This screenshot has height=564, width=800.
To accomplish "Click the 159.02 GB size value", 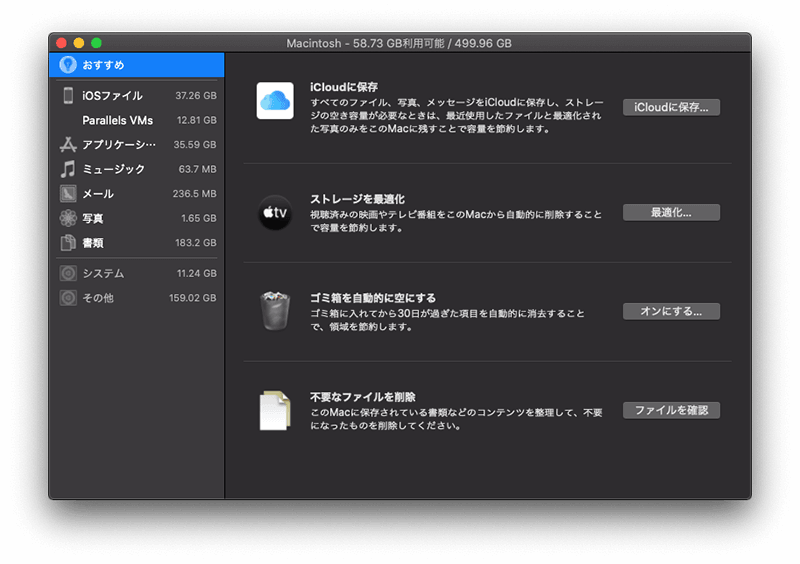I will pyautogui.click(x=193, y=298).
